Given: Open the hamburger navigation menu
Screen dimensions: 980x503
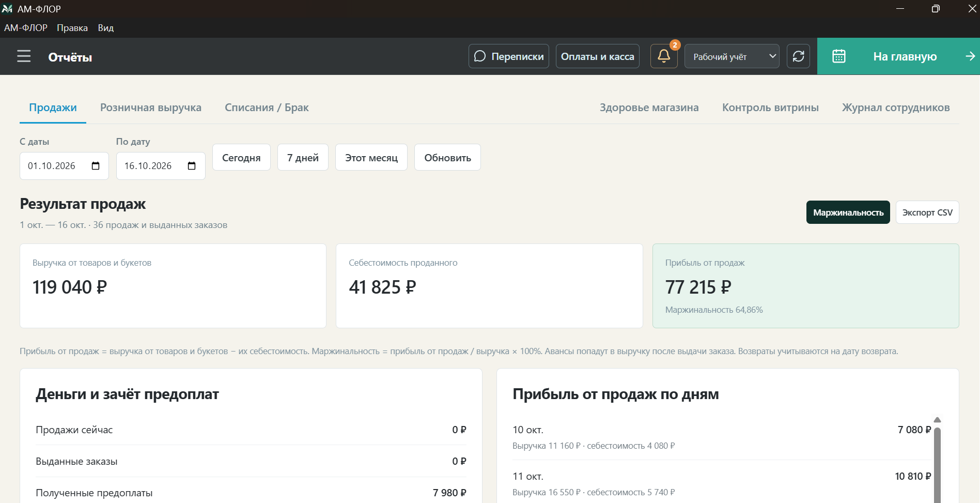Looking at the screenshot, I should (x=24, y=56).
